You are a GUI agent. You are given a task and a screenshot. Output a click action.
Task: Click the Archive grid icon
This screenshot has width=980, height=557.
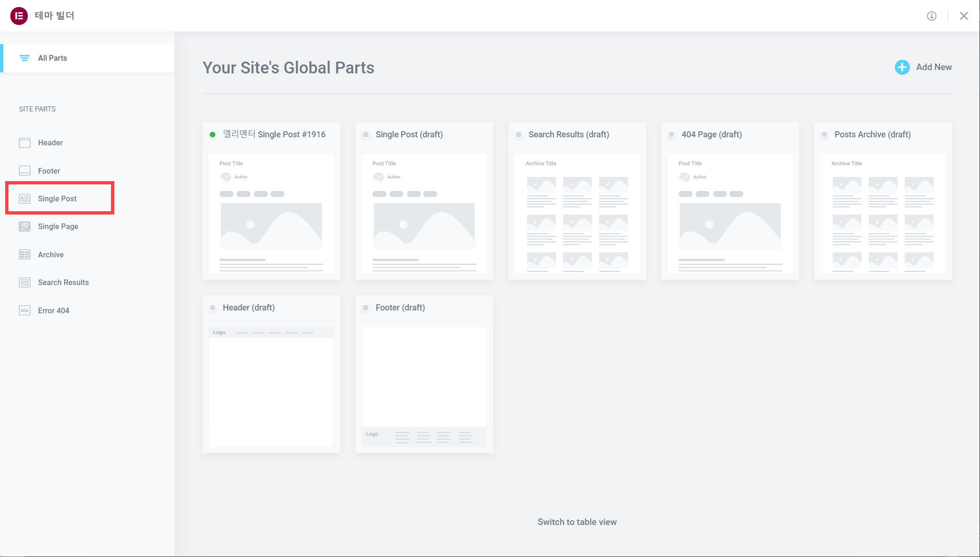click(24, 255)
